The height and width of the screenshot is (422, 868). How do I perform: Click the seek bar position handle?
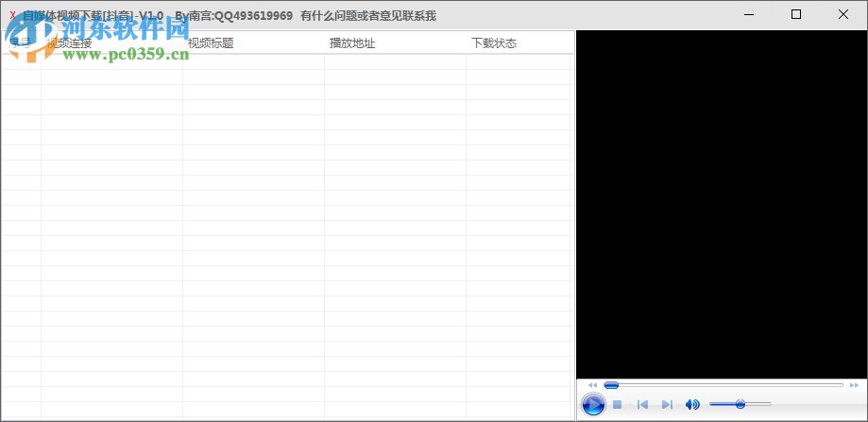point(611,385)
